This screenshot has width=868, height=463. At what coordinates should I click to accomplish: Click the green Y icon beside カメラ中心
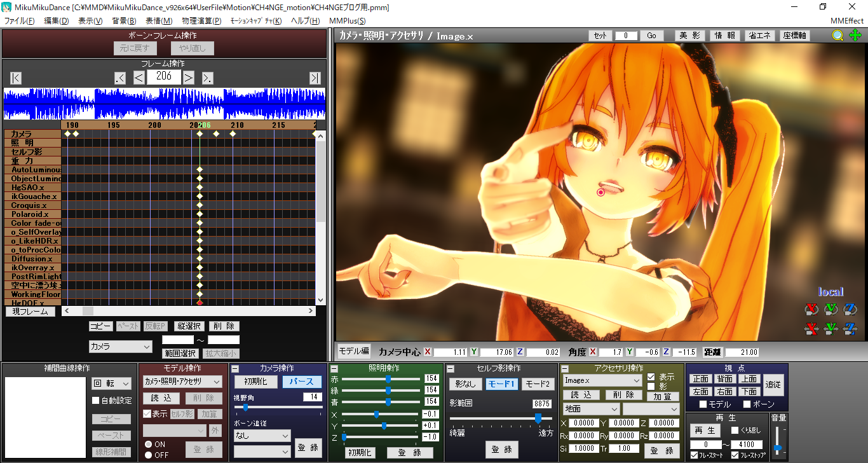pos(474,352)
